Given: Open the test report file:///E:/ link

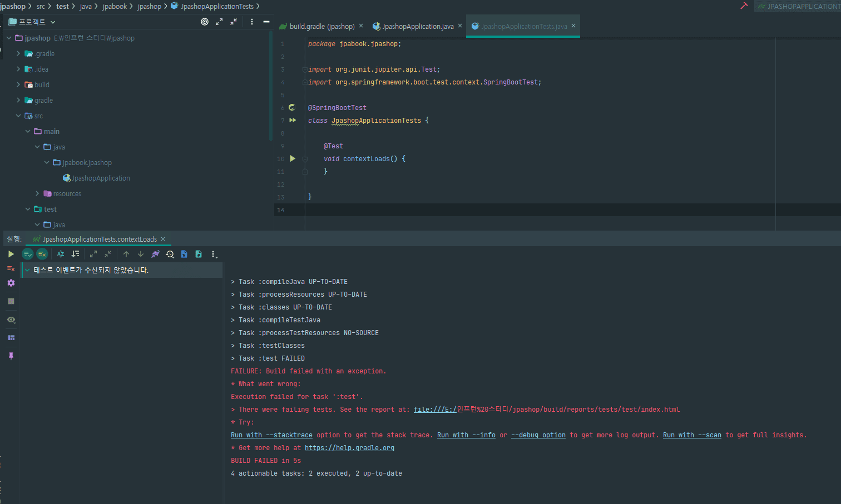Looking at the screenshot, I should 435,410.
